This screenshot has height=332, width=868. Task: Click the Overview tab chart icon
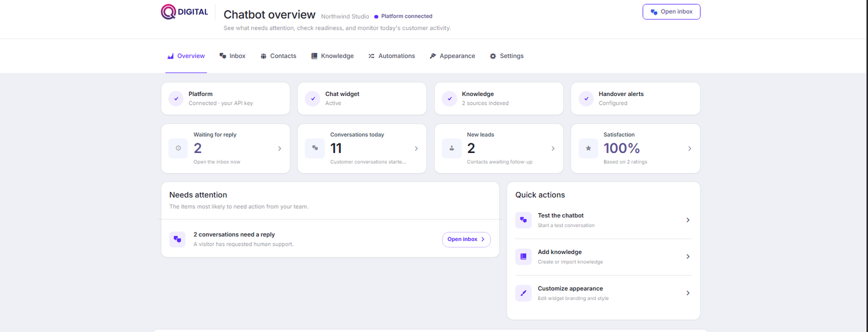tap(170, 56)
